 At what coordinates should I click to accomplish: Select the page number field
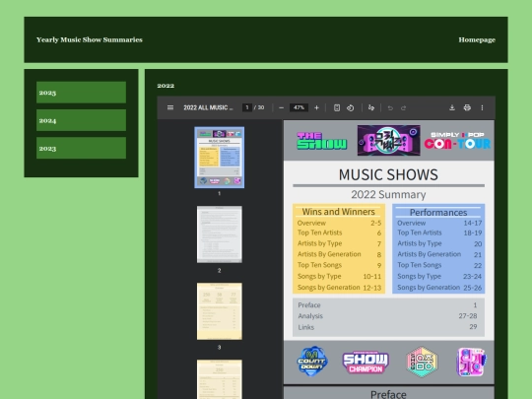tap(247, 107)
